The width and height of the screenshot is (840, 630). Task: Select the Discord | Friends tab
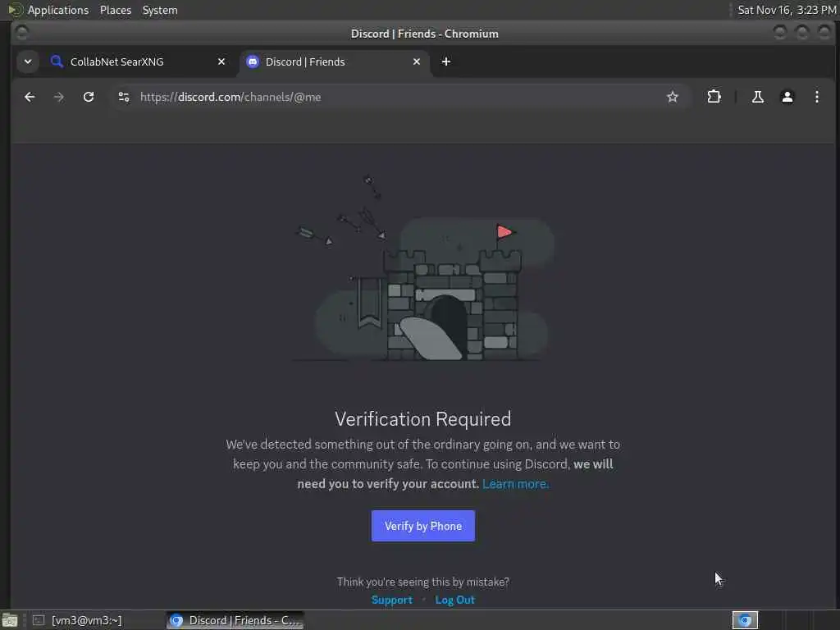tap(333, 62)
